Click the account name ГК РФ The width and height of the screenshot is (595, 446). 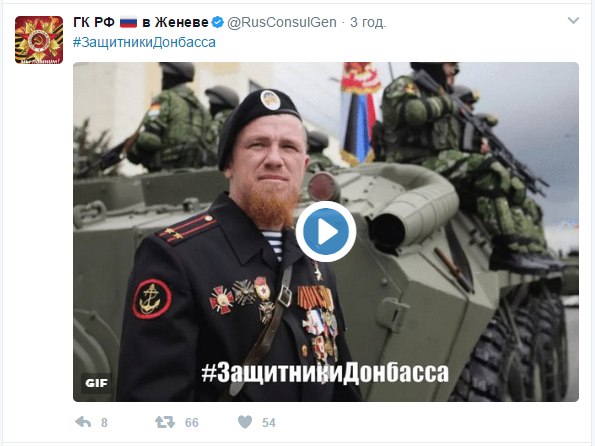[x=94, y=22]
